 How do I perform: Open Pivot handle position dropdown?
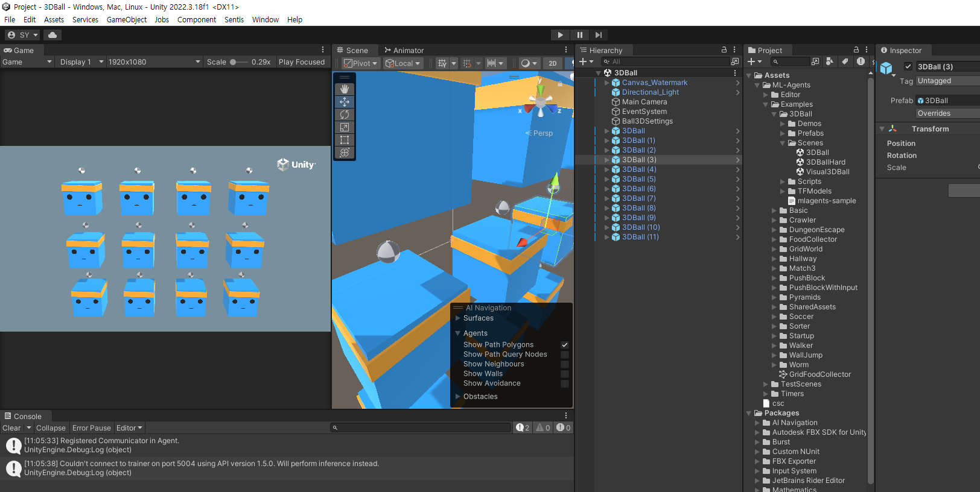click(360, 63)
